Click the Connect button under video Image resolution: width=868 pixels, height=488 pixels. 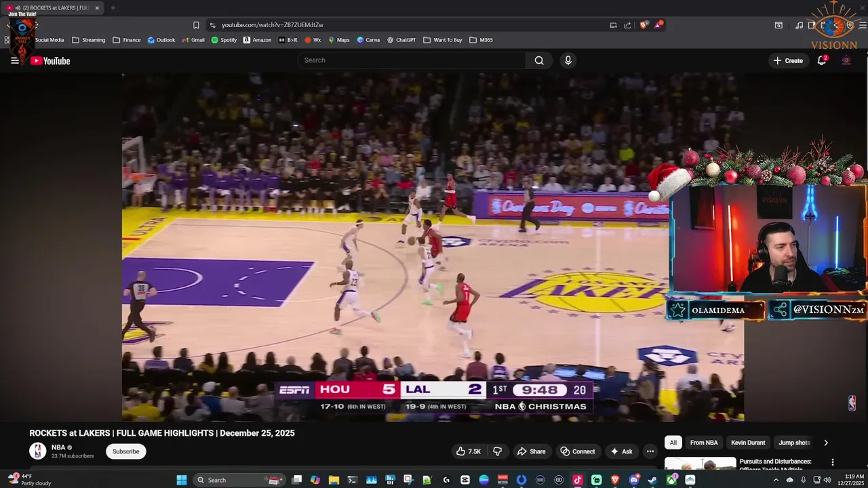point(578,451)
